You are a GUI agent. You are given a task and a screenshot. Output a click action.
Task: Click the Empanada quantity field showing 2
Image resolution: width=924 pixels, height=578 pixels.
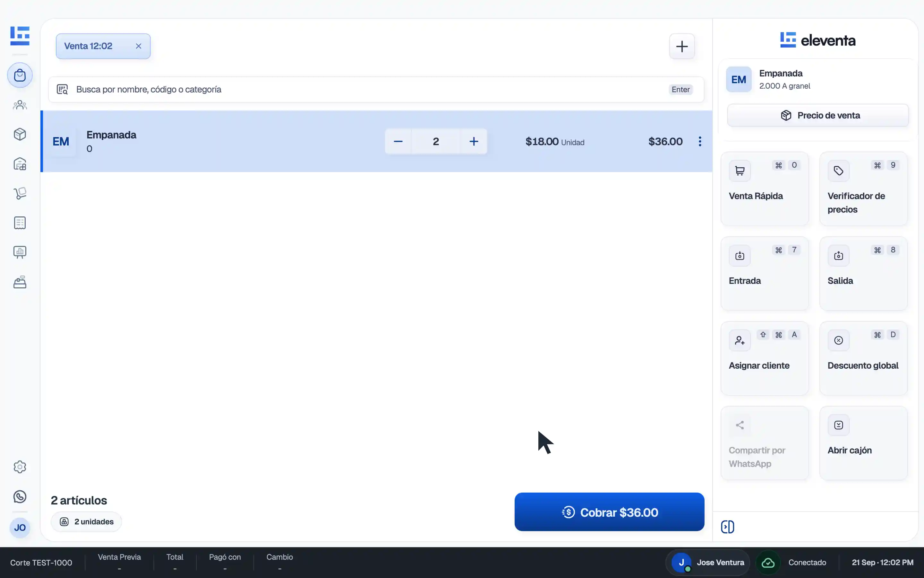[436, 141]
